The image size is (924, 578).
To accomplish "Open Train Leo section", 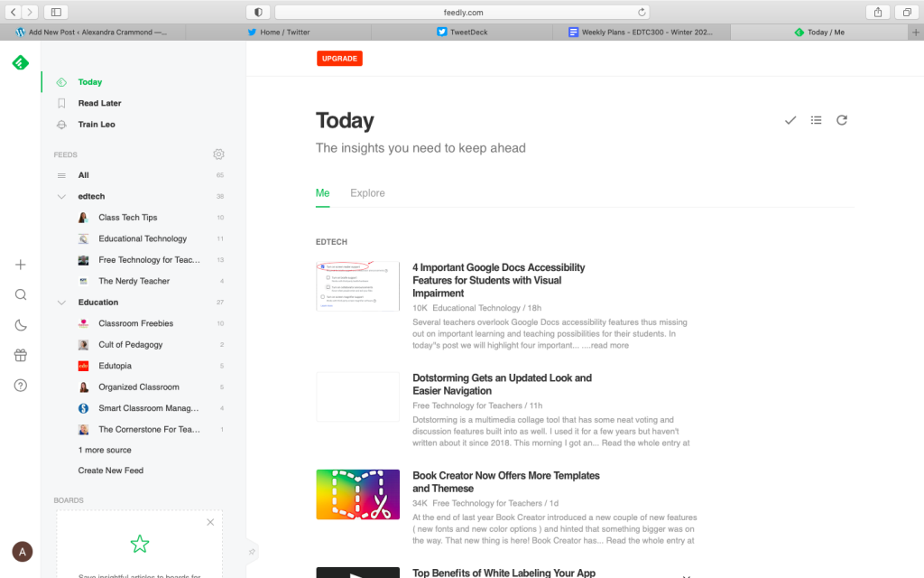I will coord(97,125).
